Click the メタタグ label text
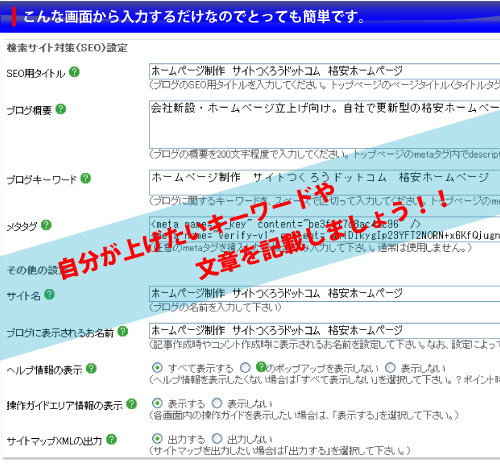This screenshot has height=464, width=500. click(22, 226)
